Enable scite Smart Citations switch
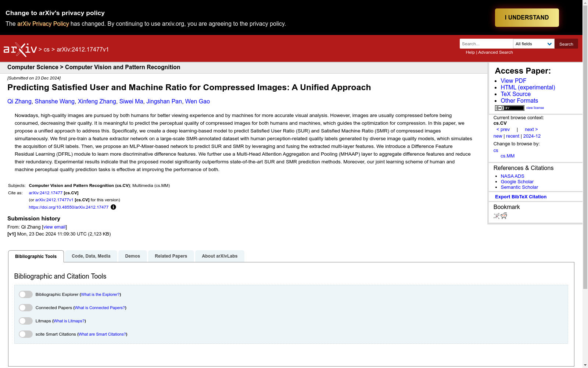588x368 pixels. 26,334
